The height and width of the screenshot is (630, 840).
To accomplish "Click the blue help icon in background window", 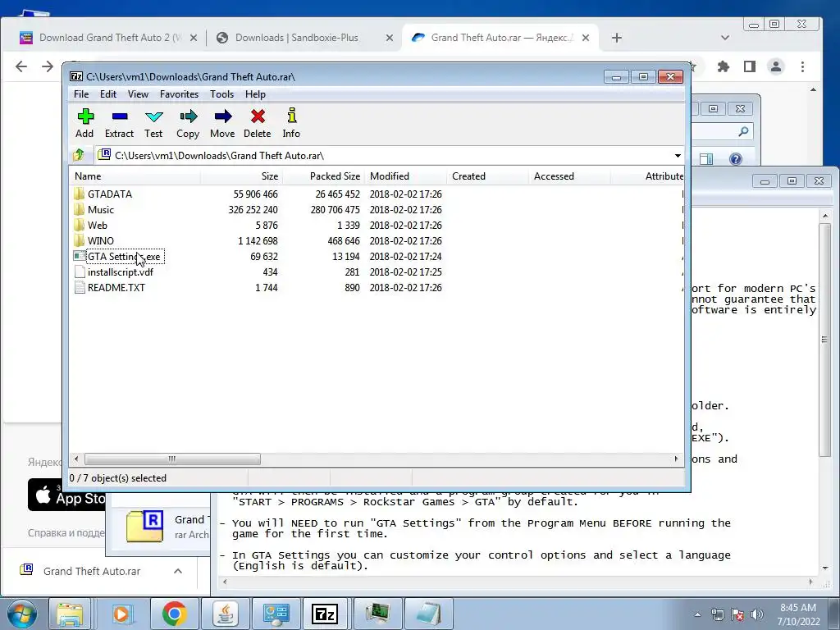I will click(736, 158).
